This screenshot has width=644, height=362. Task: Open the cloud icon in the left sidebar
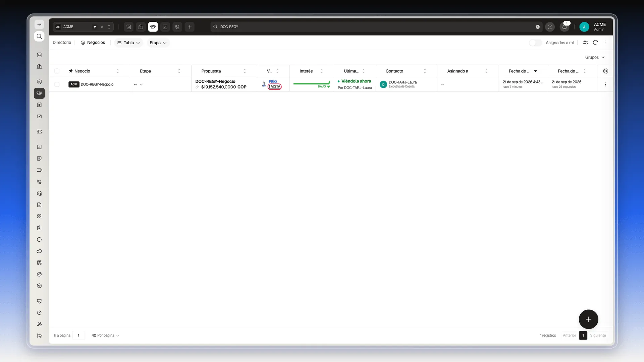tap(39, 251)
